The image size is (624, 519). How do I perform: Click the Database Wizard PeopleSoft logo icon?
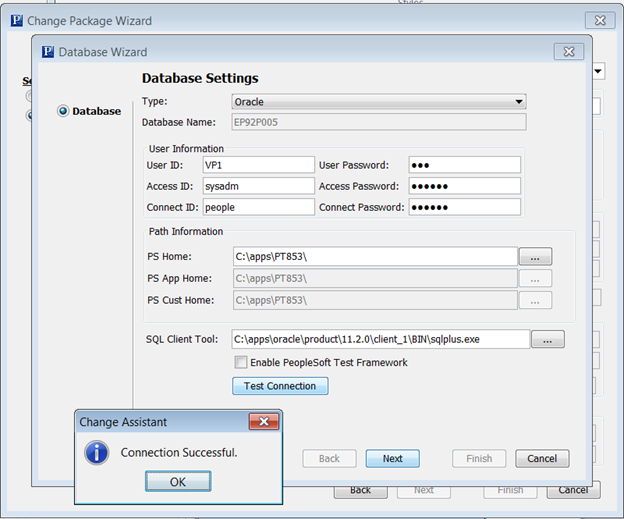[48, 52]
